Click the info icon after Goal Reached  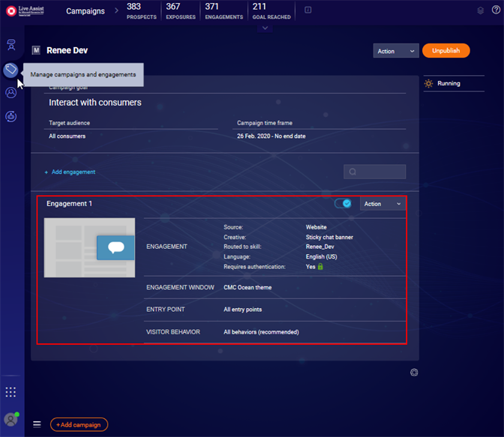pyautogui.click(x=308, y=10)
